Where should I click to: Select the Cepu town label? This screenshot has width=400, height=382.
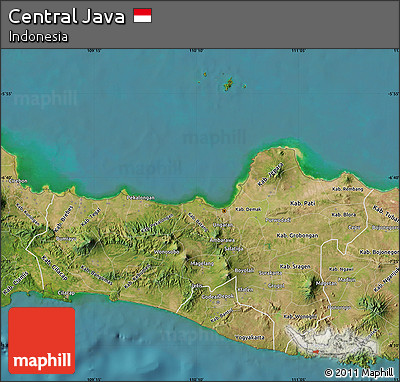tap(354, 227)
